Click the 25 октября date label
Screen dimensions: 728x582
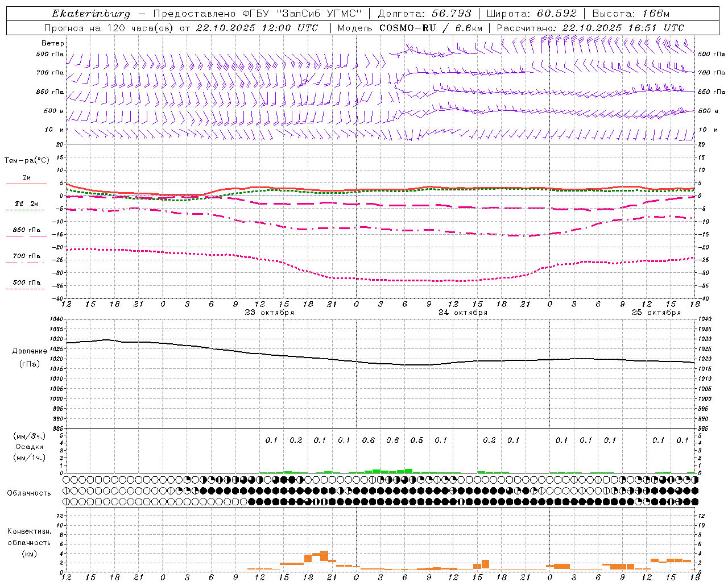click(x=656, y=313)
